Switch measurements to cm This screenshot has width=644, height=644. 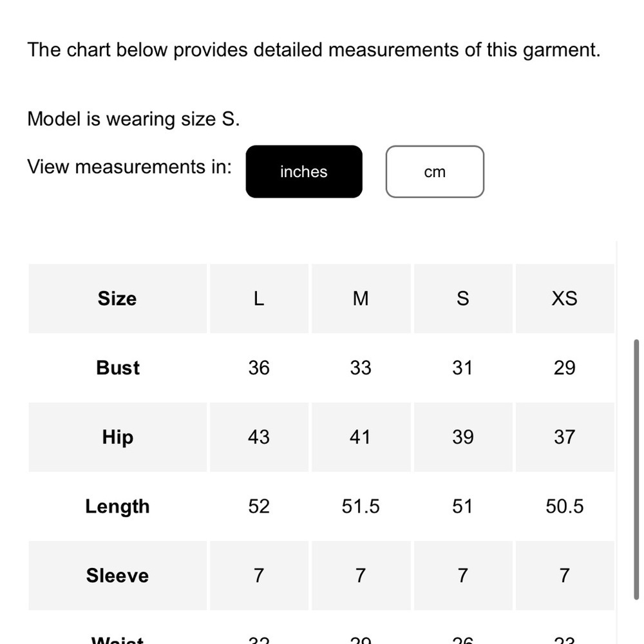[x=435, y=172]
